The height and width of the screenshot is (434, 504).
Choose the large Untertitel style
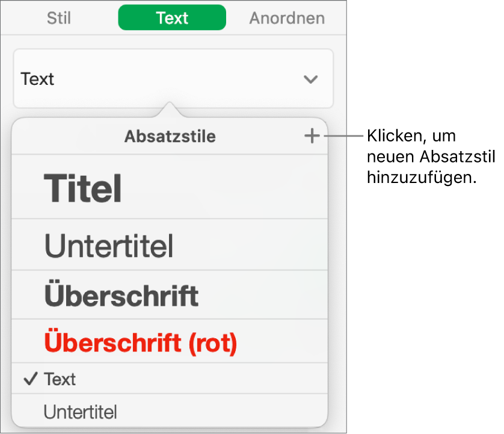(109, 246)
